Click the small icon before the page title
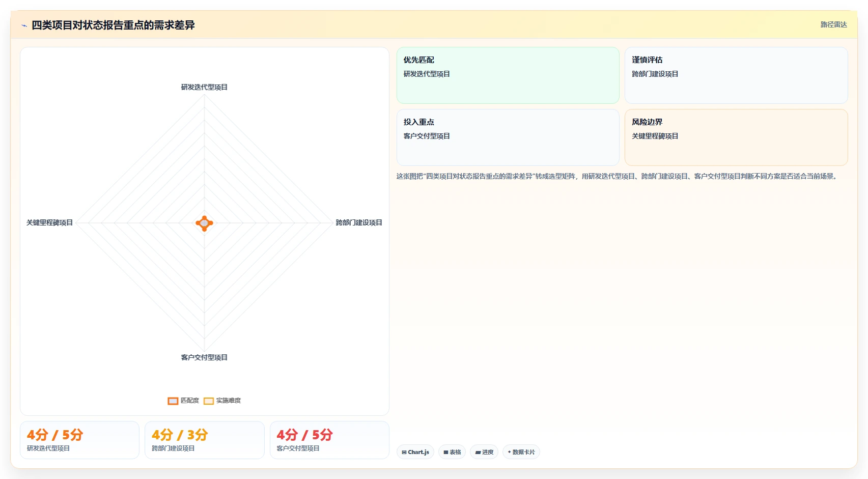Screen dimensions: 868x479 (x=24, y=25)
